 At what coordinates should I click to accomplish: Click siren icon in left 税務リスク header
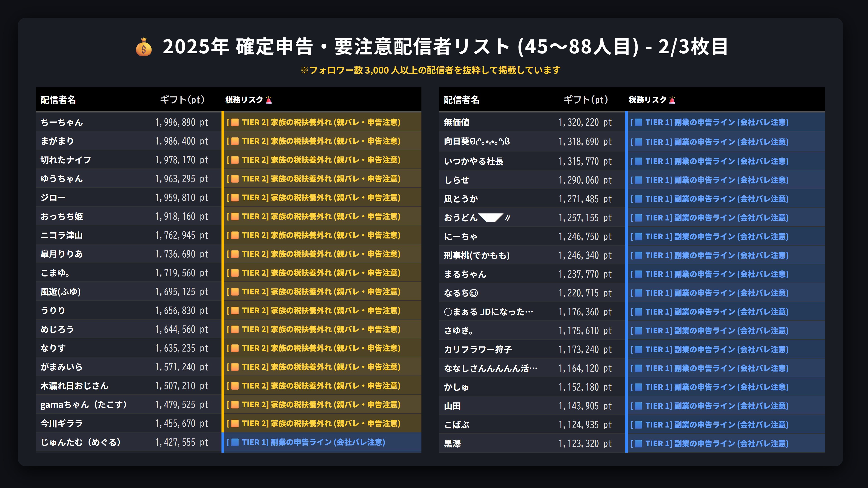pyautogui.click(x=269, y=100)
